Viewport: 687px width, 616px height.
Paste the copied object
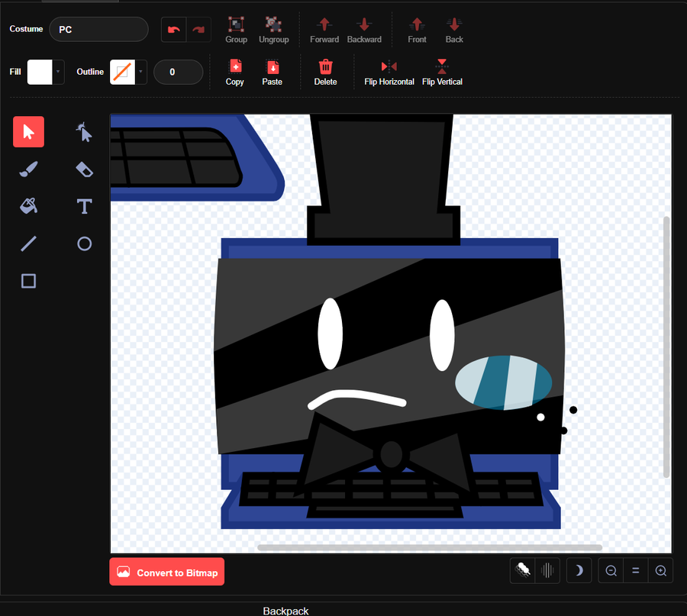tap(272, 73)
